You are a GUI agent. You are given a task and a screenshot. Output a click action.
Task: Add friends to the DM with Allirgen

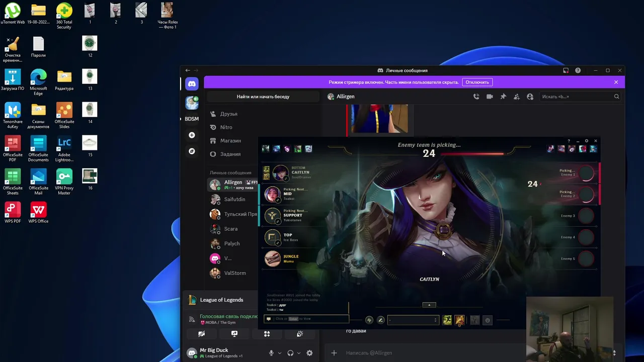[x=516, y=97]
